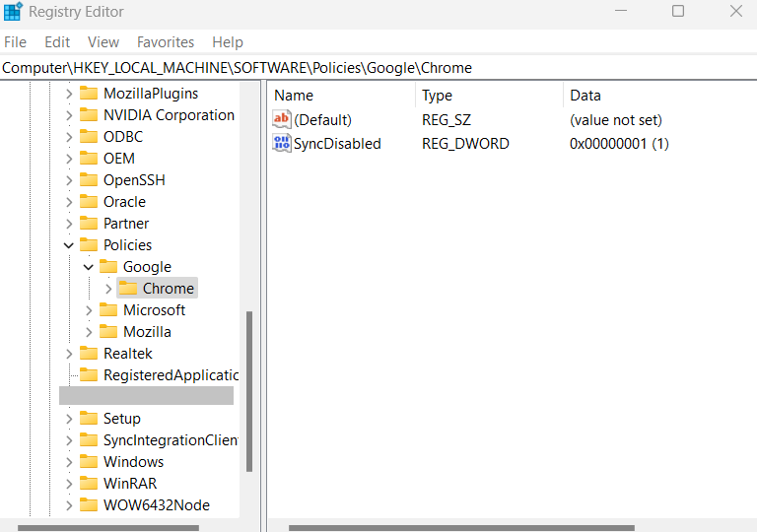Select the SyncDisabled value name
757x532 pixels.
coord(337,144)
